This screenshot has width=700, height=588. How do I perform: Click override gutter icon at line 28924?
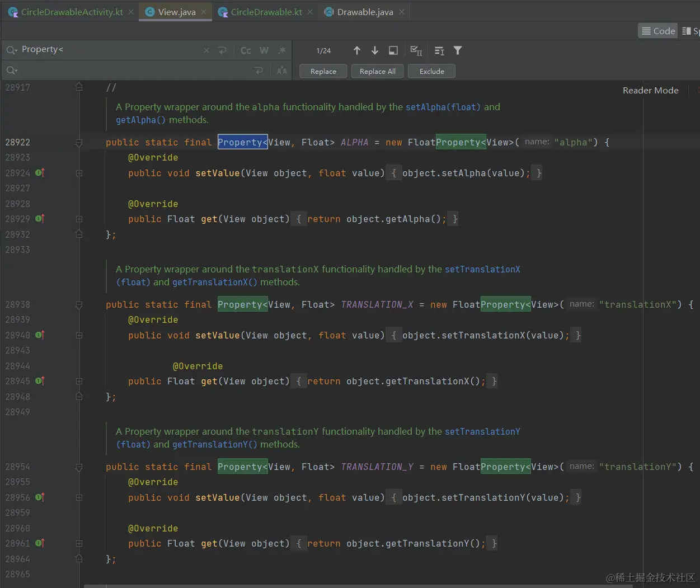(40, 173)
